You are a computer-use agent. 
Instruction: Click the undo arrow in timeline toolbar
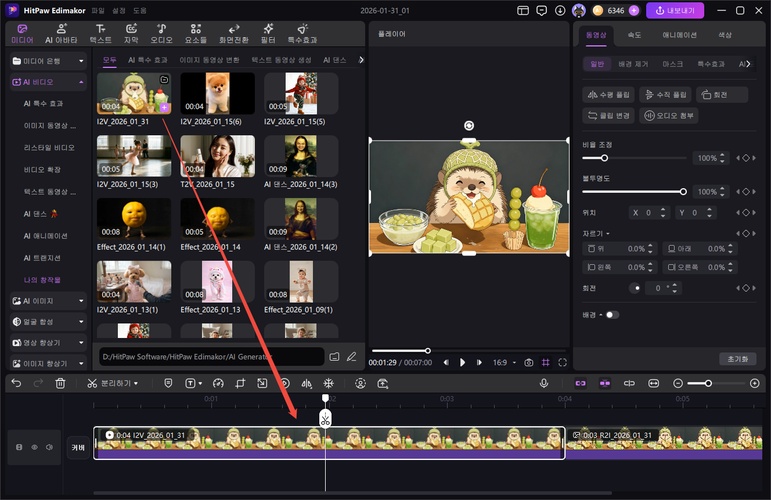(16, 383)
